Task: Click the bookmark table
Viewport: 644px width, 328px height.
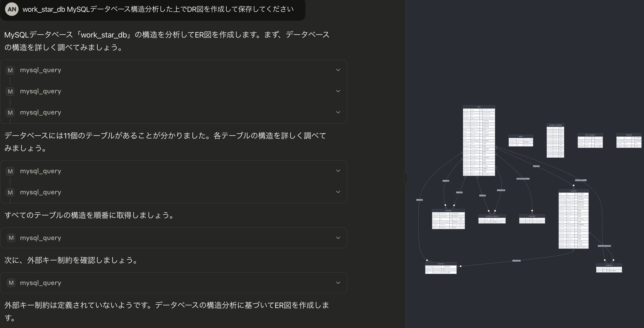Action: [x=609, y=265]
